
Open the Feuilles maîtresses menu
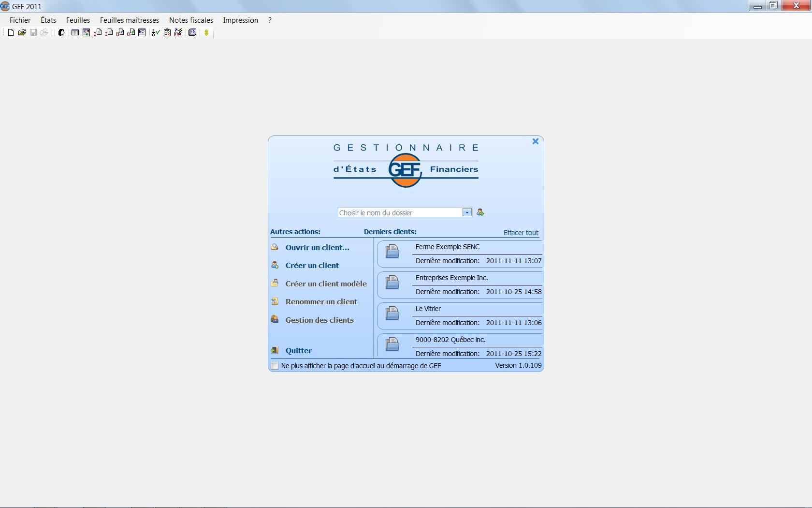129,20
